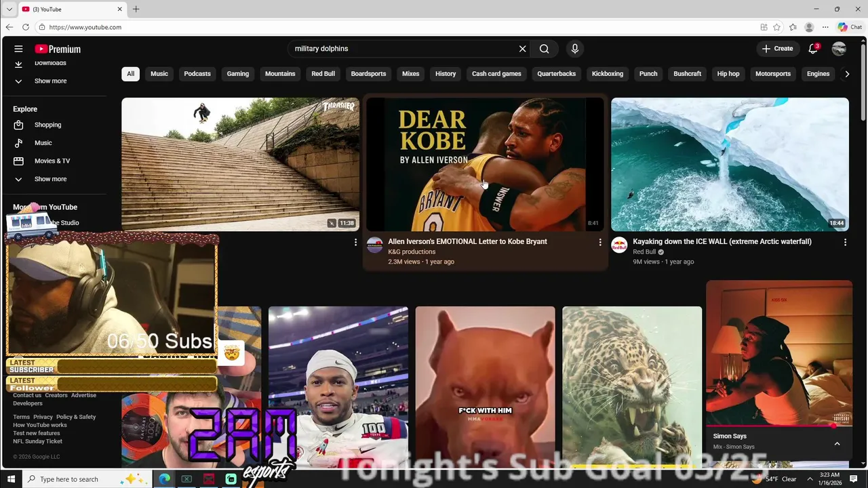Show more filter chips with right arrow
The image size is (868, 488).
tap(846, 74)
